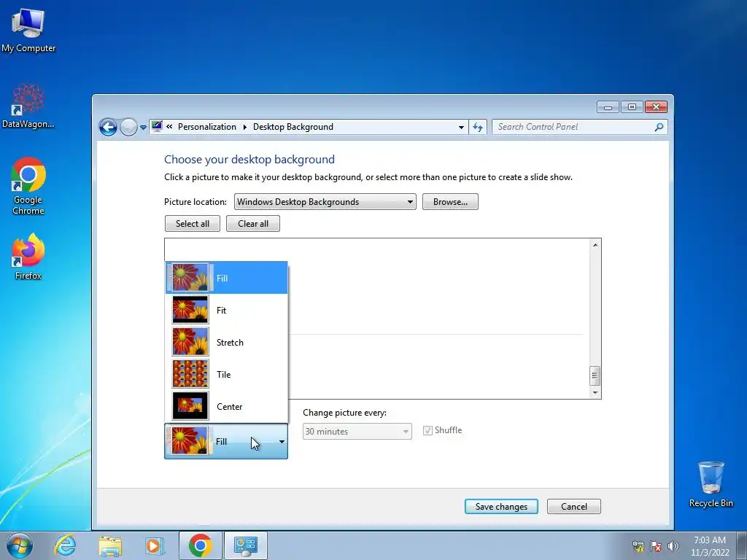The height and width of the screenshot is (560, 747).
Task: Click the Clear all button
Action: pyautogui.click(x=253, y=223)
